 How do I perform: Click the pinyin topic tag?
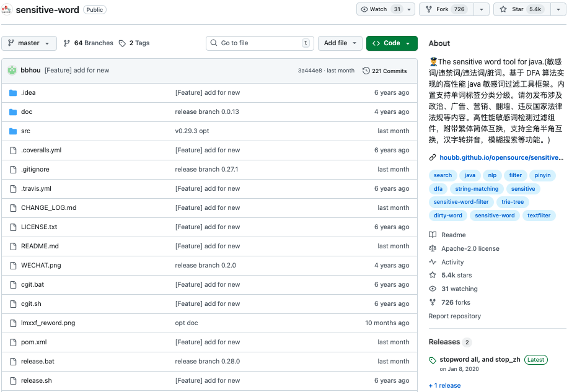tap(542, 175)
